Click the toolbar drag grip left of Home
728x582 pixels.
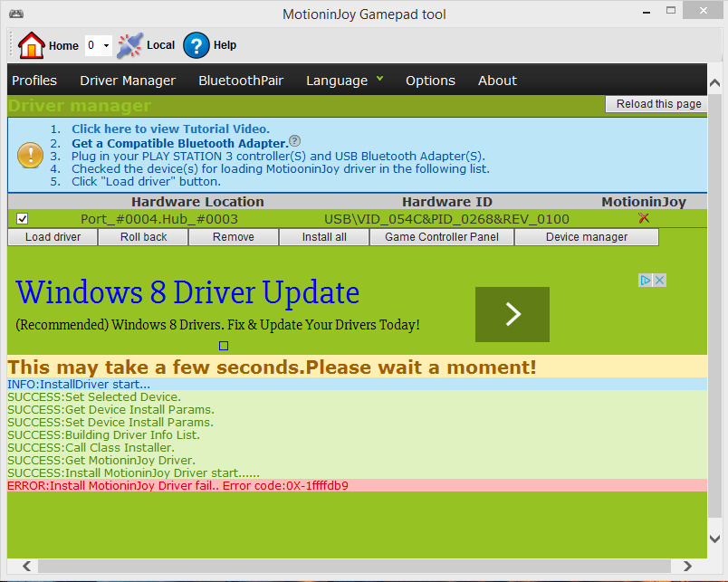12,45
